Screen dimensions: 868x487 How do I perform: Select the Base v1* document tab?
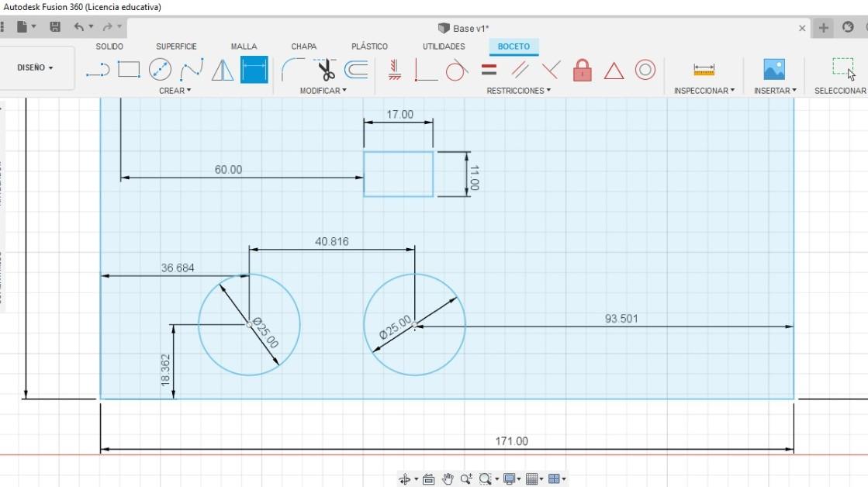464,28
